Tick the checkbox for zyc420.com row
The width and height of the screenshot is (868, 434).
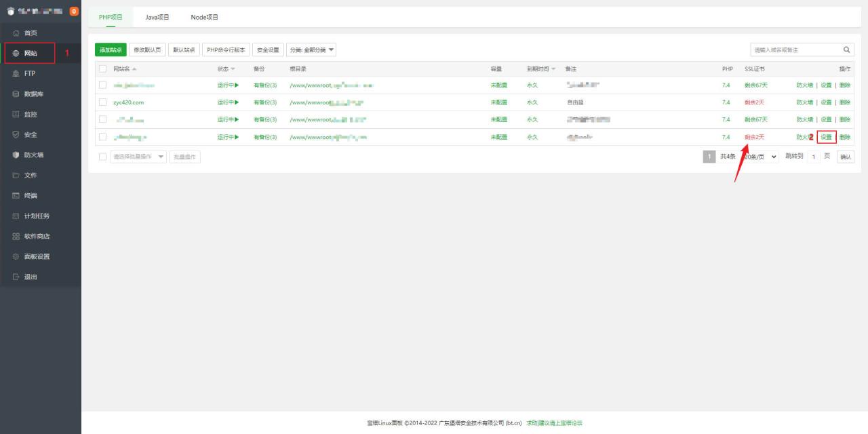103,102
